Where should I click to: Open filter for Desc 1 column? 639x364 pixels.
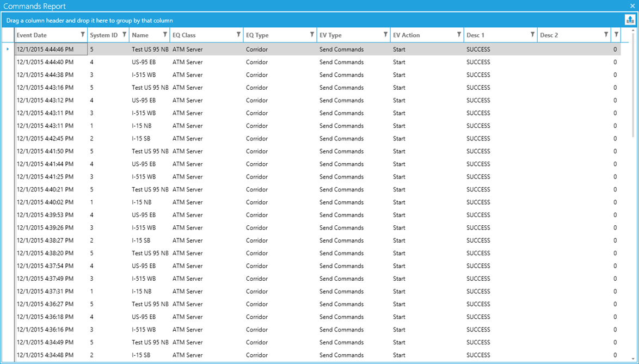coord(533,35)
